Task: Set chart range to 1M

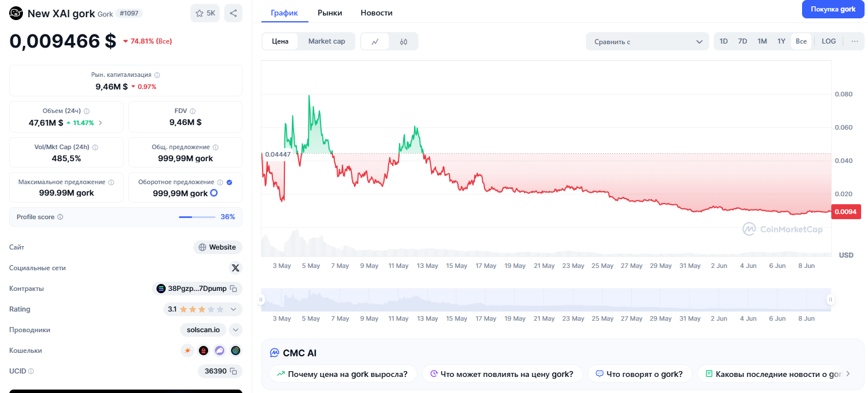Action: (762, 41)
